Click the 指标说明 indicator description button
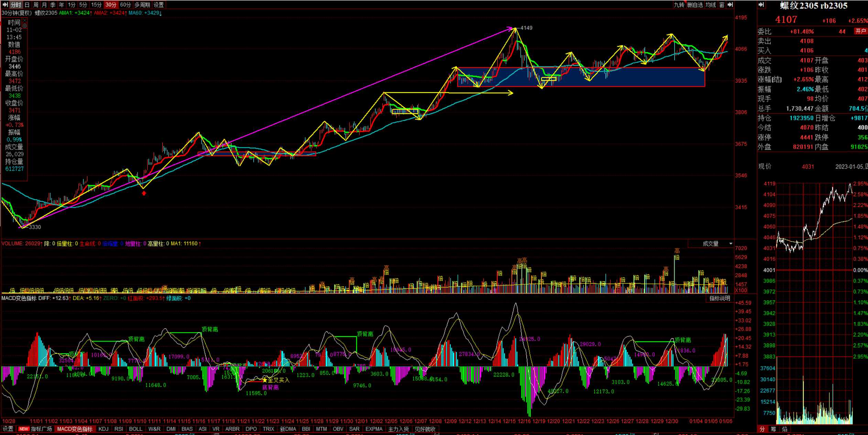This screenshot has width=868, height=435. [x=719, y=298]
